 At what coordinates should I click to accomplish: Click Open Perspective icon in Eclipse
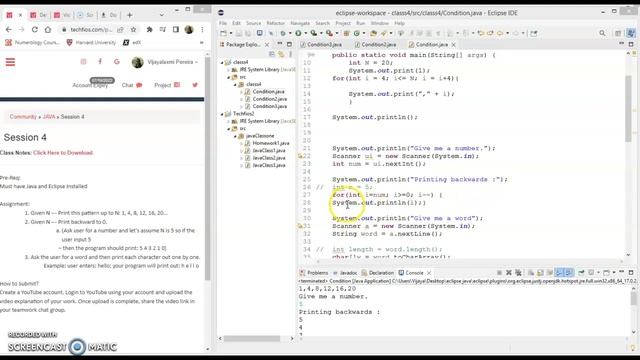click(618, 33)
